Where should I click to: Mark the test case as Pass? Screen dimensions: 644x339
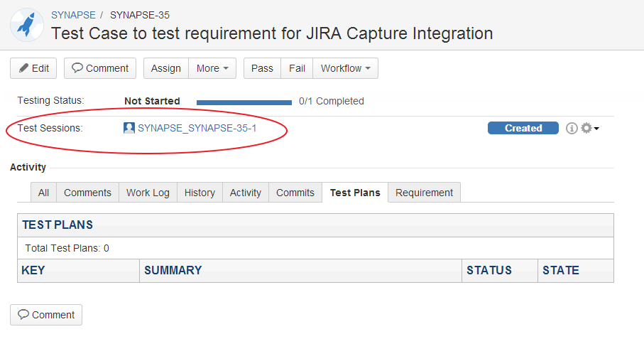(x=262, y=68)
